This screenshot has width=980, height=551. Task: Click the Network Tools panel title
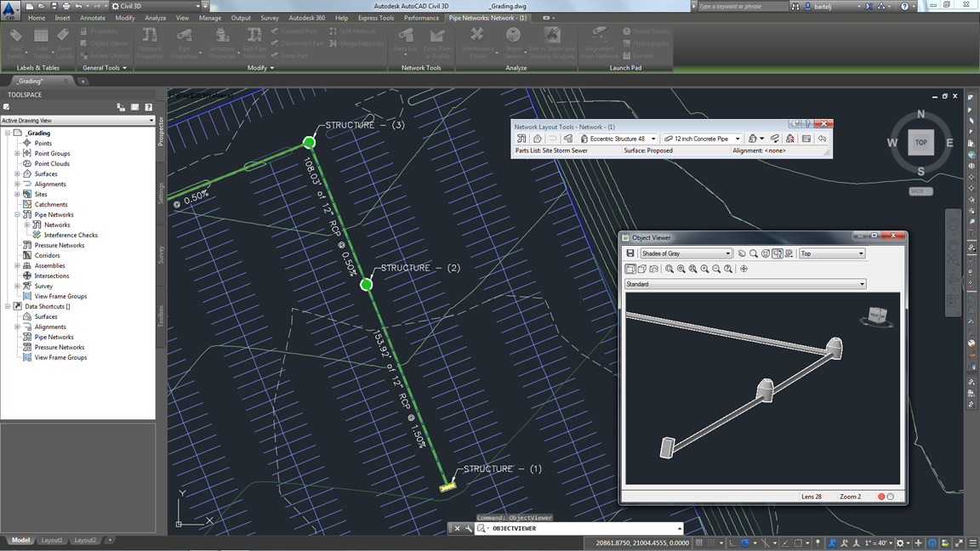click(x=421, y=68)
